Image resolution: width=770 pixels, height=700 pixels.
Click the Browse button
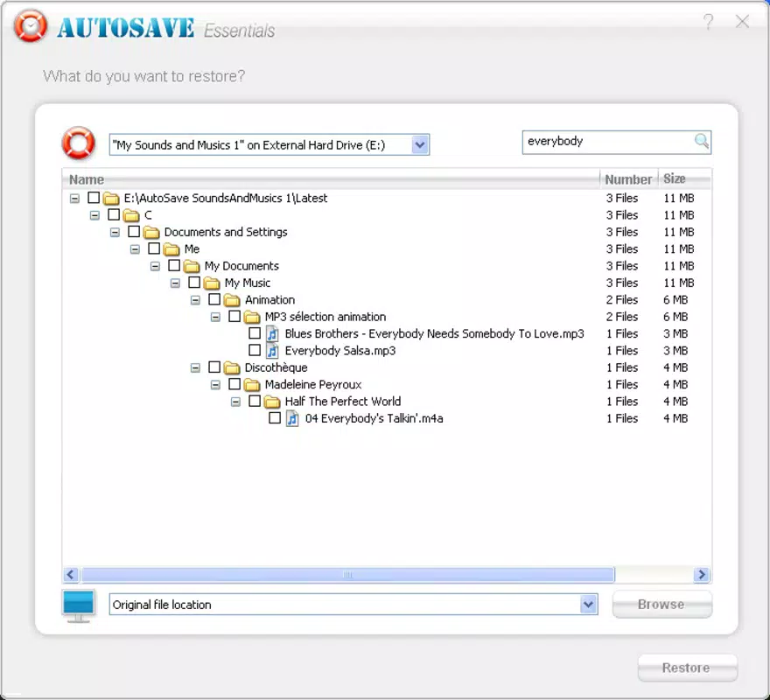tap(661, 605)
